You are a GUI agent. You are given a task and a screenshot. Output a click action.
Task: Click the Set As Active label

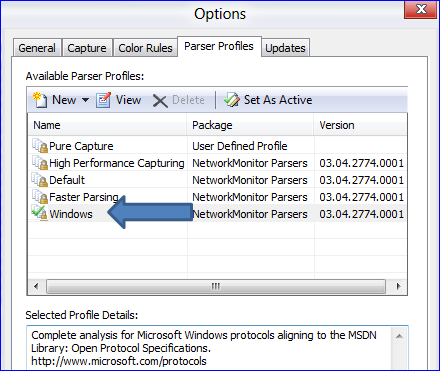278,100
